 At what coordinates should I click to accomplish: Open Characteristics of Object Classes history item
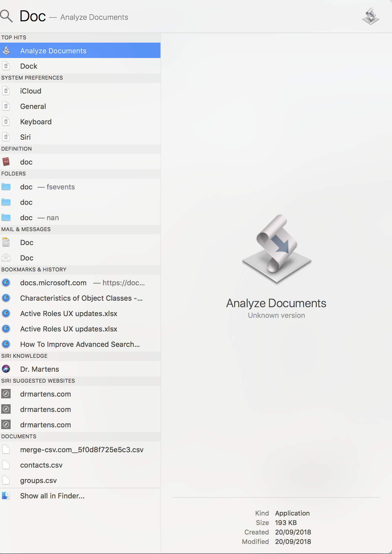[81, 298]
